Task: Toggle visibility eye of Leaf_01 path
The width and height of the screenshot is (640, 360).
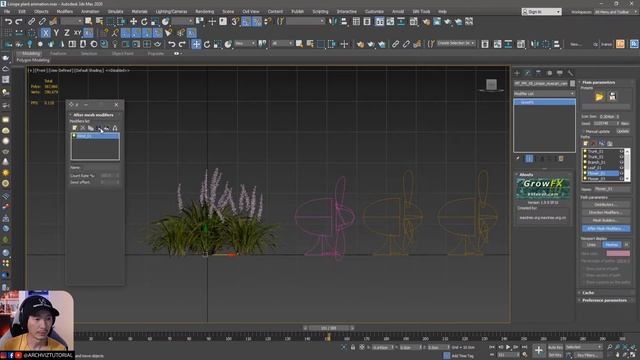Action: tap(621, 167)
